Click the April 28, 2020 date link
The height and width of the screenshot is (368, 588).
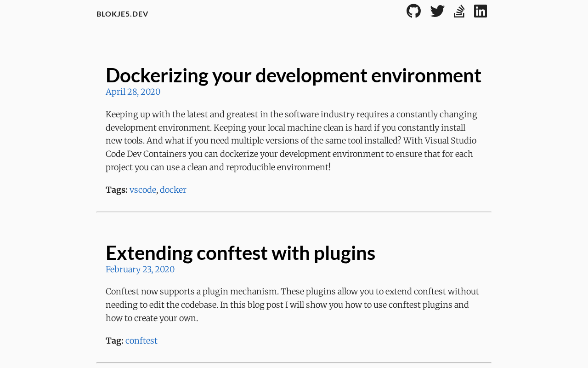pos(133,92)
